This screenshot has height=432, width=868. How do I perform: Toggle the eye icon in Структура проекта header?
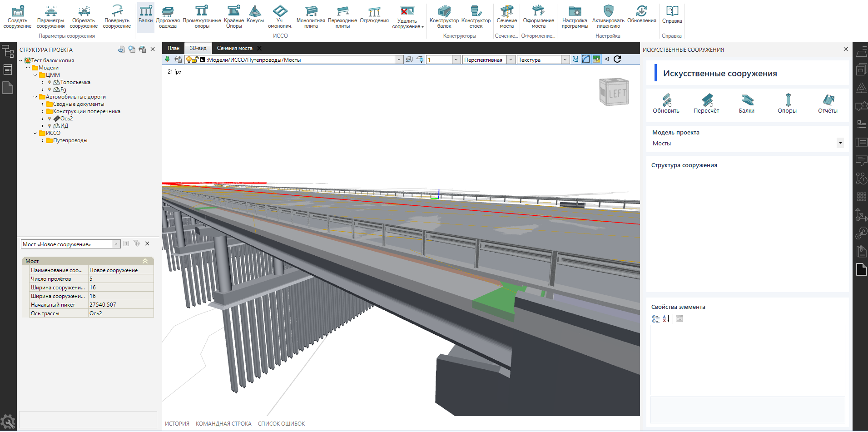121,50
